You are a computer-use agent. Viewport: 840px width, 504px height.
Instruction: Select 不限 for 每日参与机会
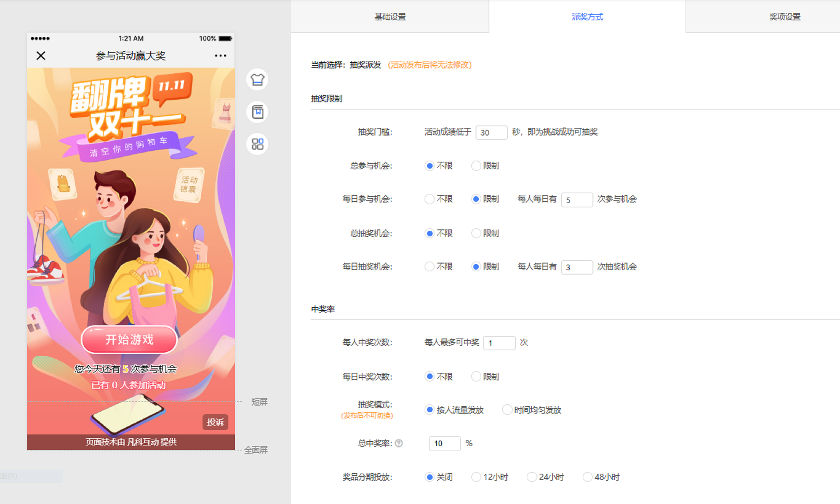click(x=429, y=199)
